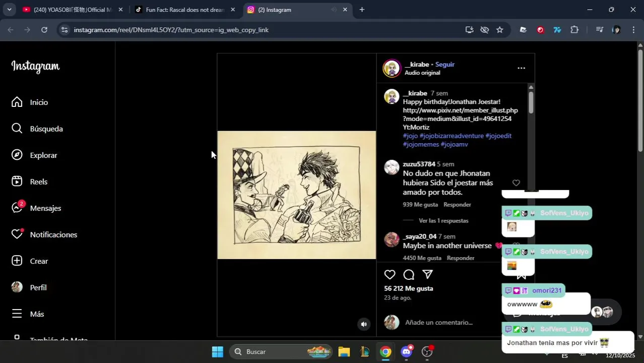Screen dimensions: 644x363
Task: Click #jojo hashtag
Action: (410, 136)
